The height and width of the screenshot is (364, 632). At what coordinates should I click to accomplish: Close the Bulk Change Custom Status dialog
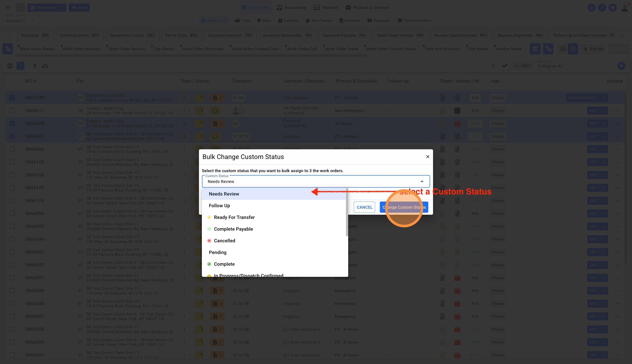click(428, 157)
